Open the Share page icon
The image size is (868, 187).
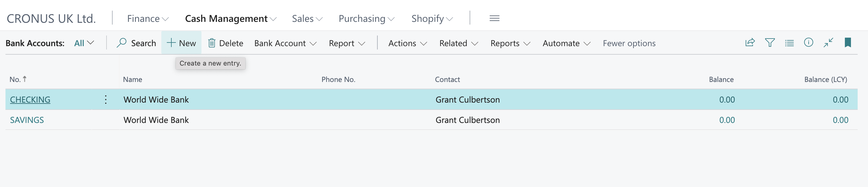click(750, 43)
